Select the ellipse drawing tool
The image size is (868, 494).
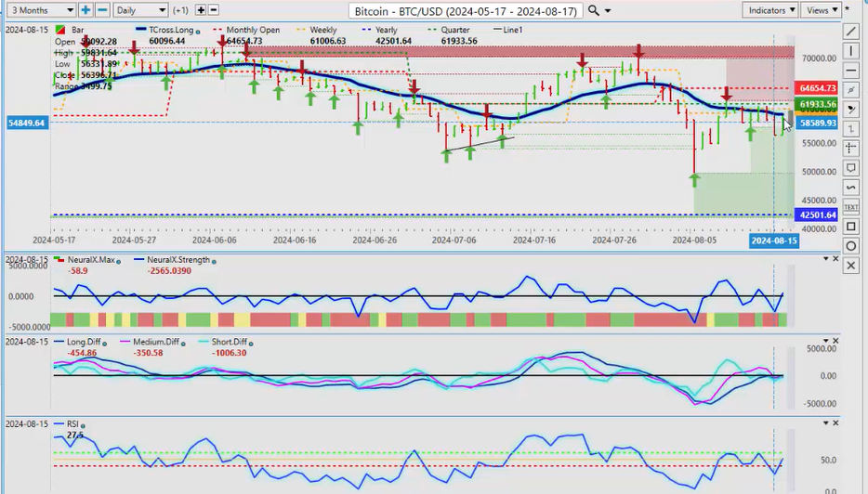[x=851, y=246]
